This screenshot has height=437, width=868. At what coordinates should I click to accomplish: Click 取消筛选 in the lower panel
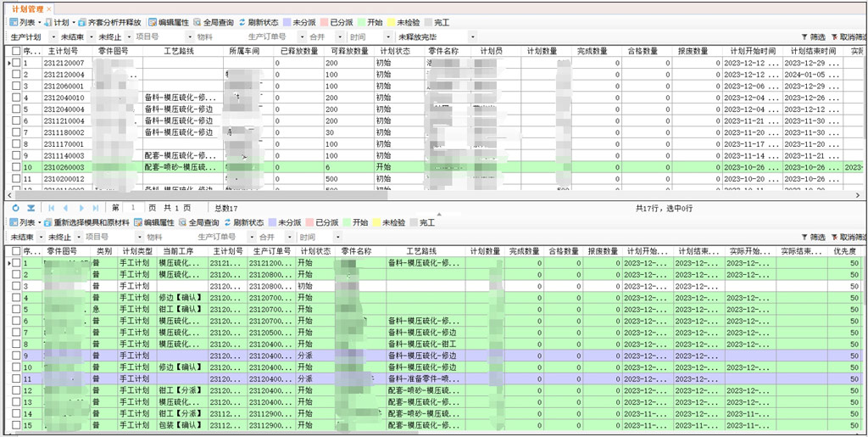[x=849, y=237]
